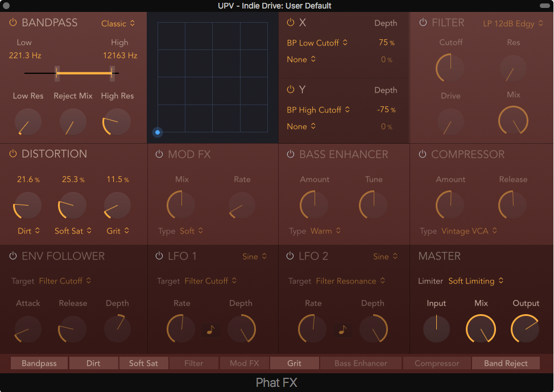Click the blue XY pad puck

coord(158,132)
